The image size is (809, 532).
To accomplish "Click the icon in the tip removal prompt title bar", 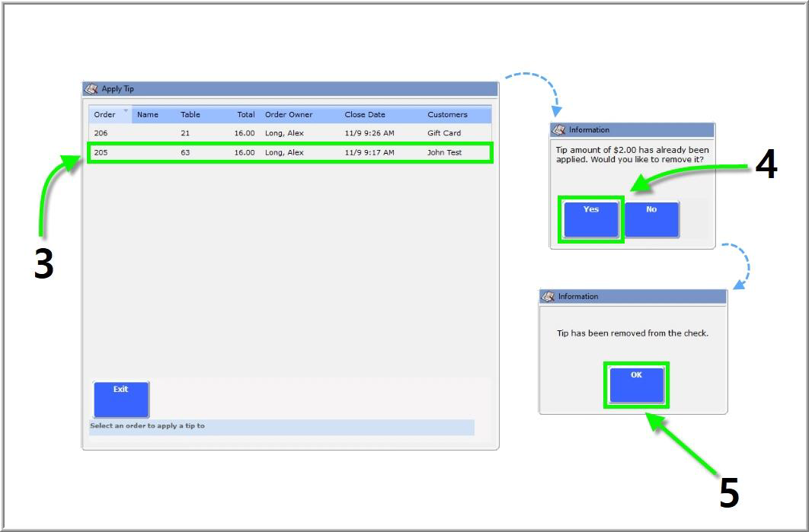I will tap(558, 130).
